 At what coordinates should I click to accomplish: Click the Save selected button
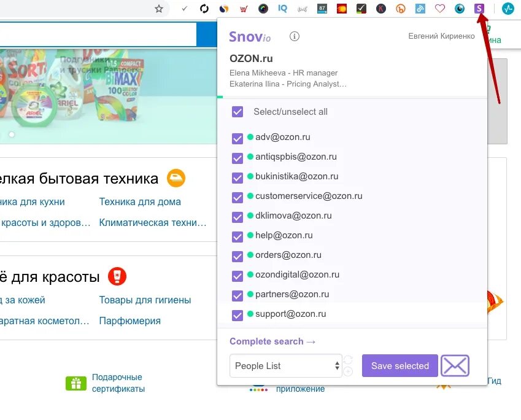[399, 365]
